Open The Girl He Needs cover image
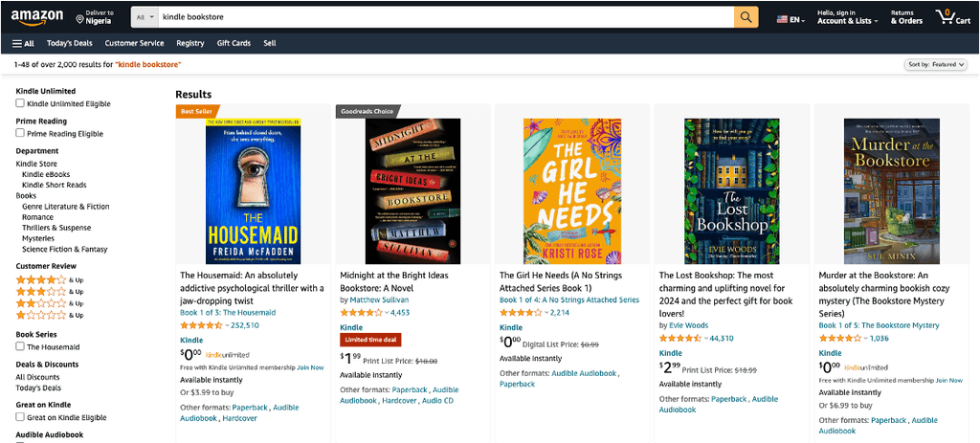This screenshot has width=980, height=443. [572, 191]
